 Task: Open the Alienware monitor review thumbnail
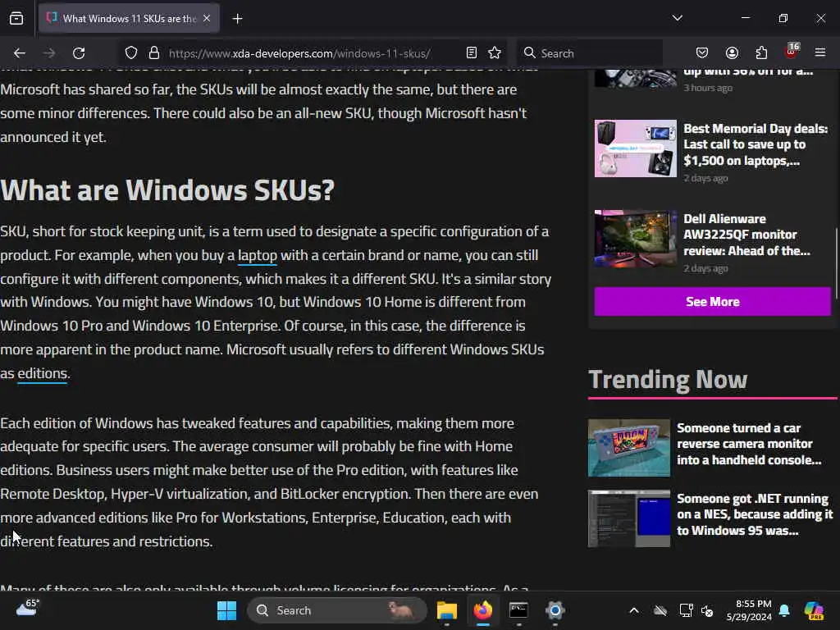point(636,239)
